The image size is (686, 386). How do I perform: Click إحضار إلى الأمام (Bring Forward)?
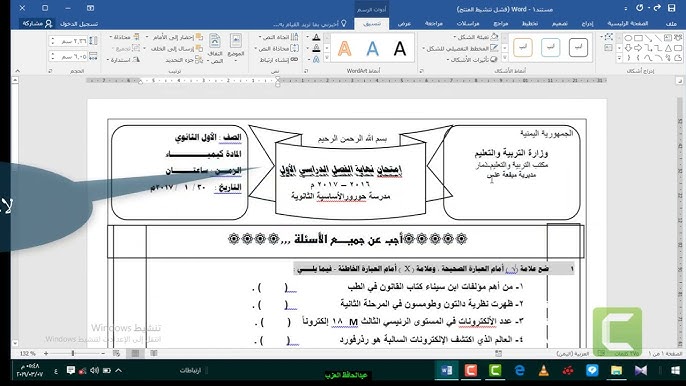coord(174,37)
